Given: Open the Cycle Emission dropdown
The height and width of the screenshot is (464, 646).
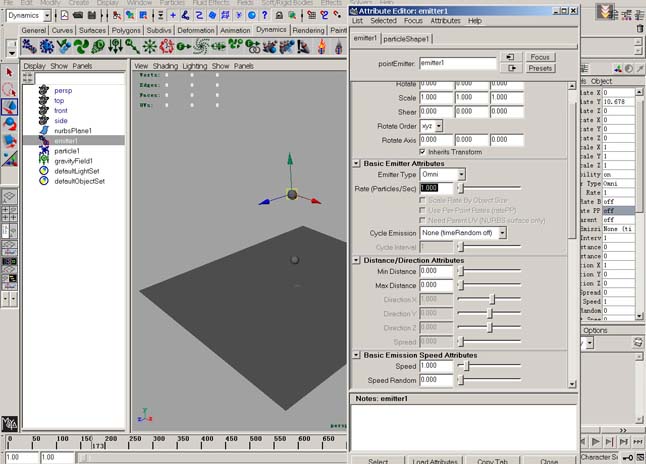Looking at the screenshot, I should 502,233.
